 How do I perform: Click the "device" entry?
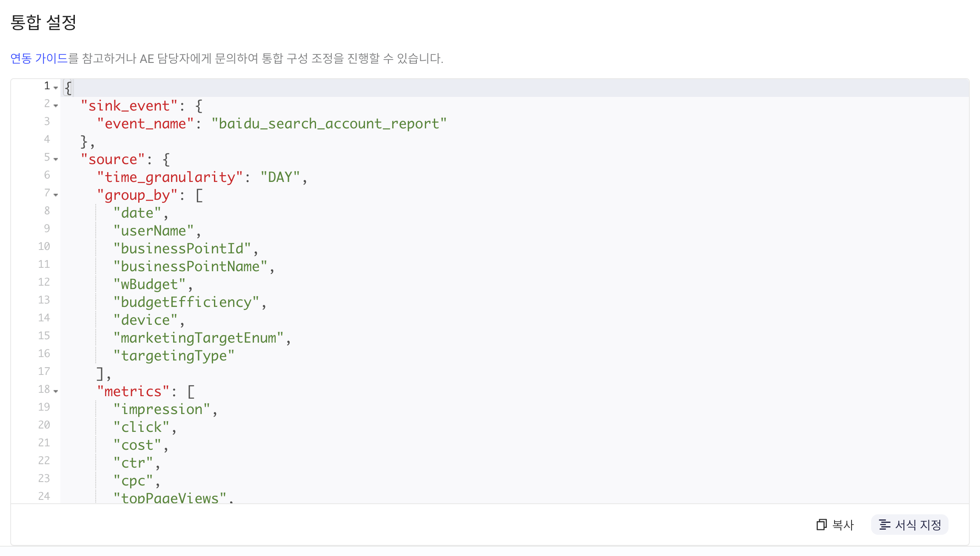pyautogui.click(x=145, y=320)
